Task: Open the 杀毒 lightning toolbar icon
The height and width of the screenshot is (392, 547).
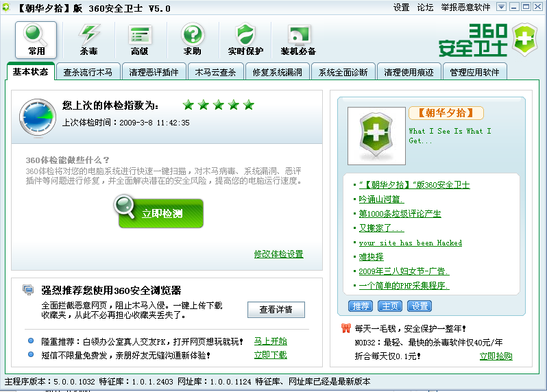Action: coord(88,40)
